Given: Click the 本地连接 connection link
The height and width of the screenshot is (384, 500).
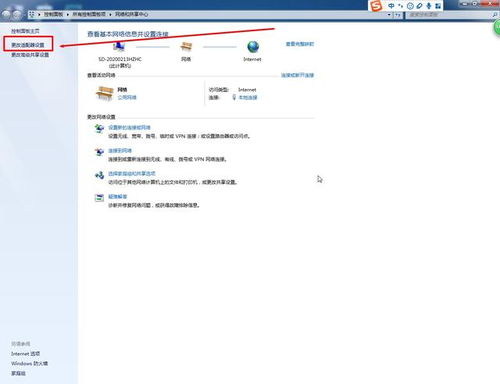Looking at the screenshot, I should coord(248,98).
